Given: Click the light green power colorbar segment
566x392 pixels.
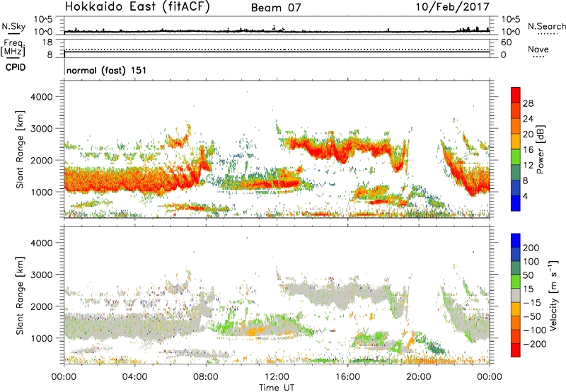Looking at the screenshot, I should pos(516,157).
